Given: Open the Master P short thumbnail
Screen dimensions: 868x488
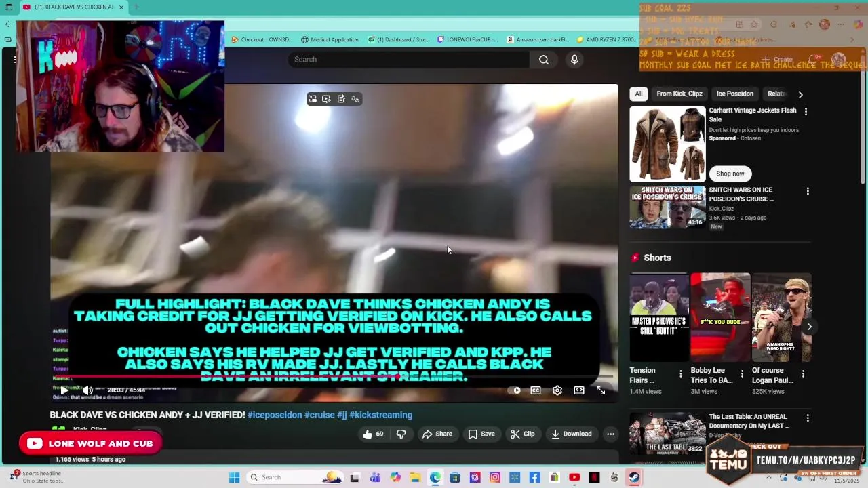Looking at the screenshot, I should click(x=658, y=317).
